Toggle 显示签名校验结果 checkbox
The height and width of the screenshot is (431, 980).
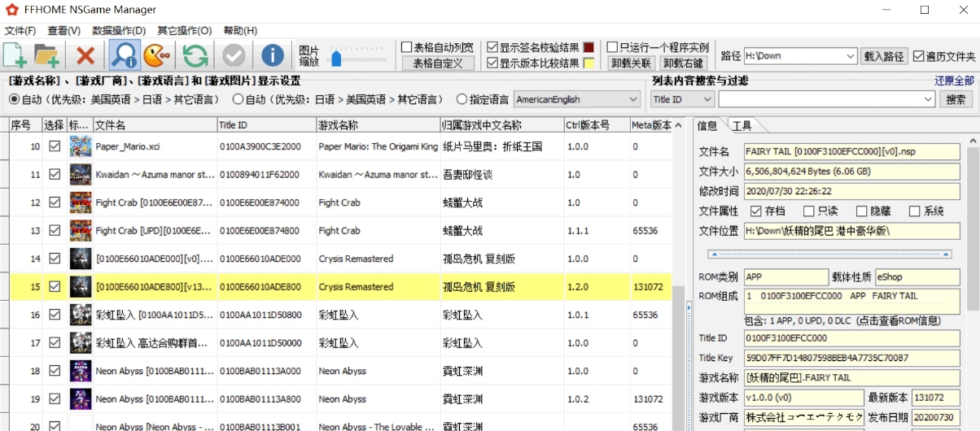pyautogui.click(x=492, y=47)
